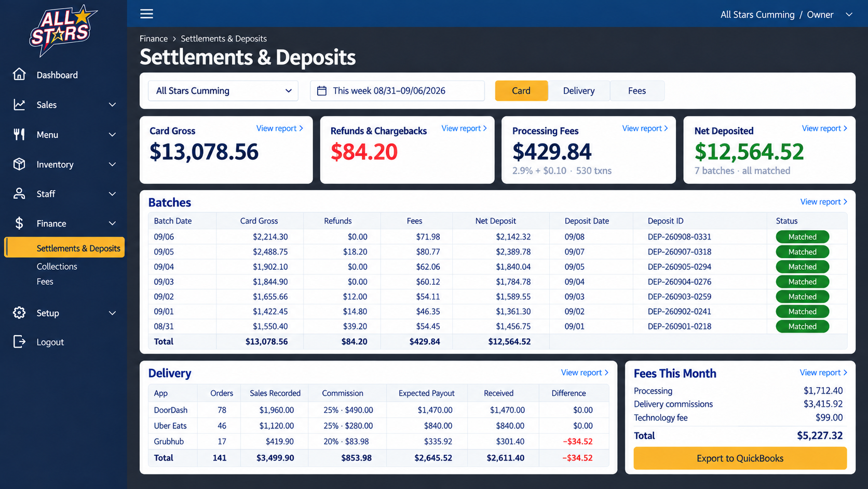The image size is (868, 489).
Task: Collapse the Finance sidebar section
Action: pyautogui.click(x=112, y=223)
